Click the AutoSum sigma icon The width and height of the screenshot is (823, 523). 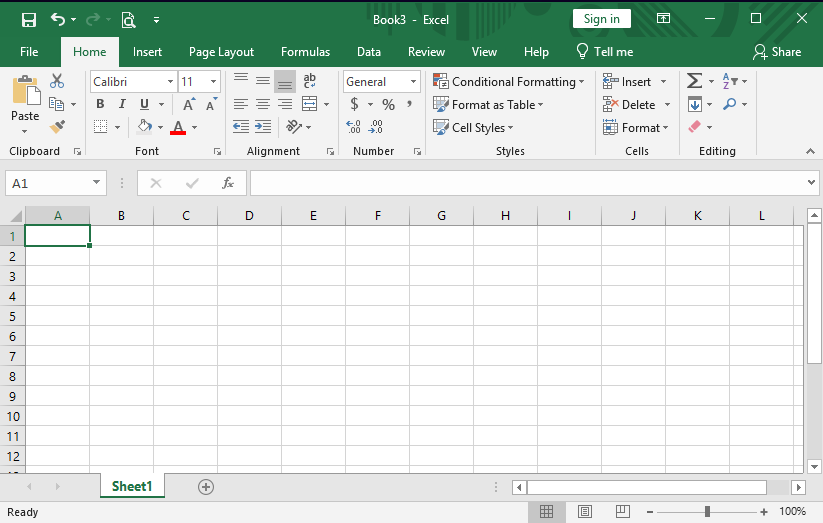click(694, 81)
